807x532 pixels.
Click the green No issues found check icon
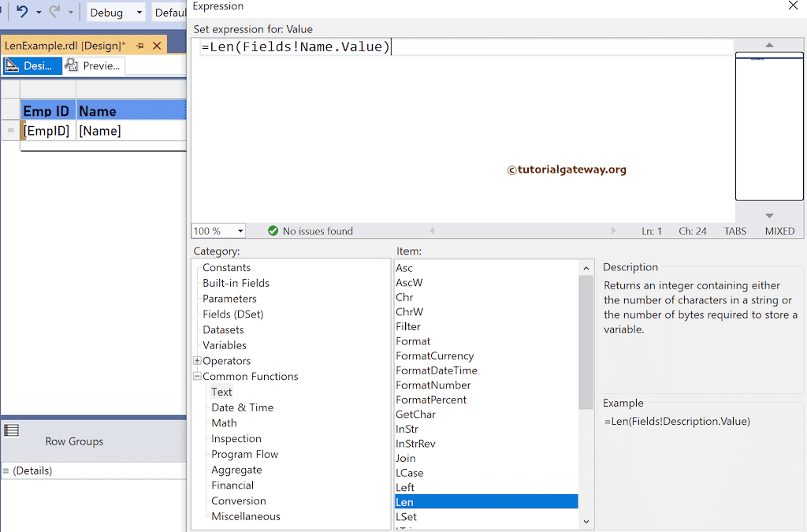tap(273, 231)
